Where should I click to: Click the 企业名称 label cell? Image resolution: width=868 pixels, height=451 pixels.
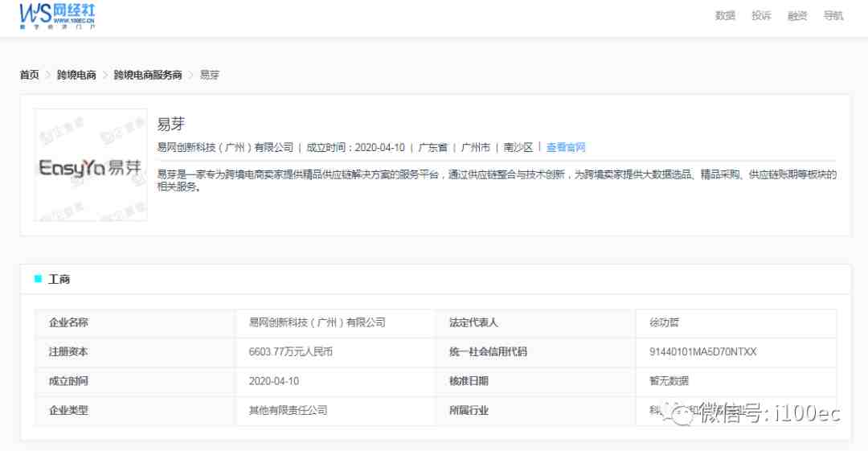tap(134, 322)
